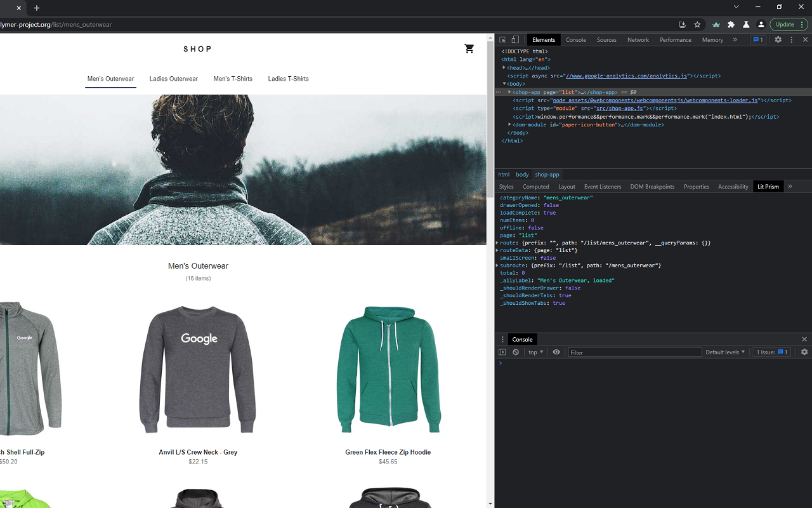Show more DevTools tabs via double chevron

tap(735, 40)
